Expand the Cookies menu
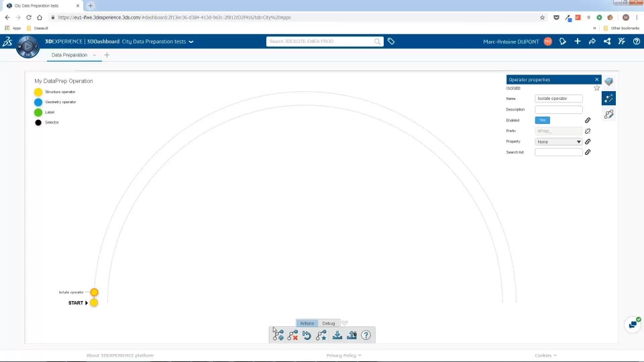 tap(545, 355)
